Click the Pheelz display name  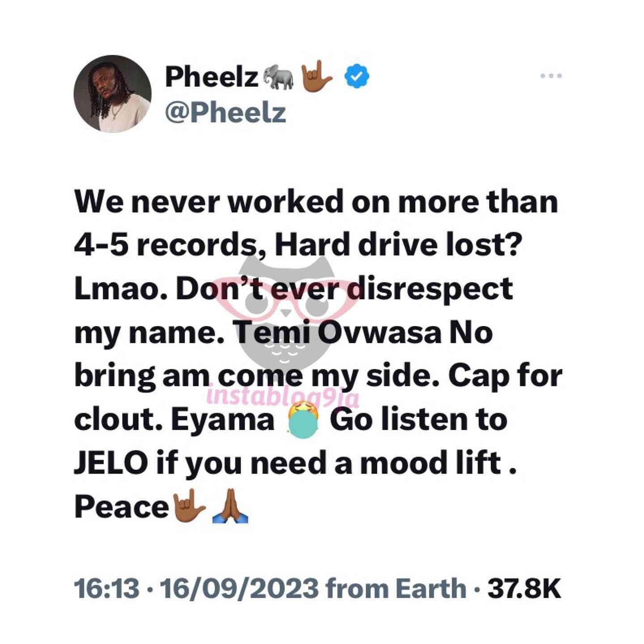click(x=212, y=77)
